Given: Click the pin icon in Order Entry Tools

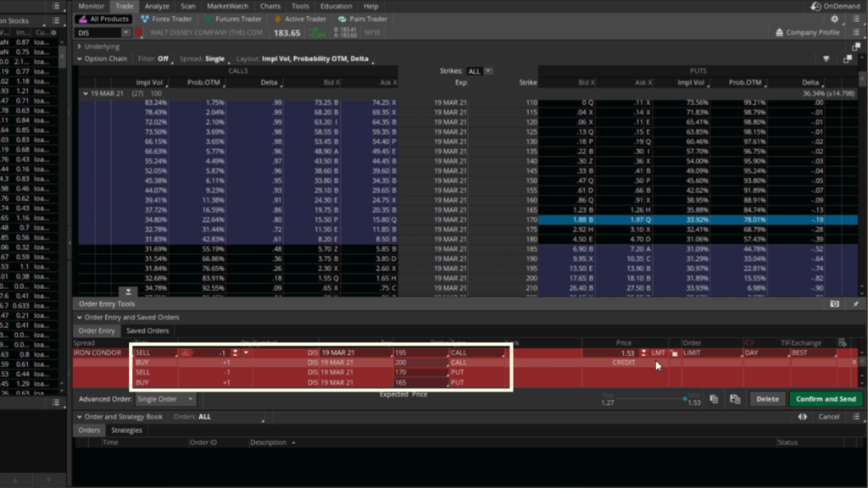Looking at the screenshot, I should (856, 304).
